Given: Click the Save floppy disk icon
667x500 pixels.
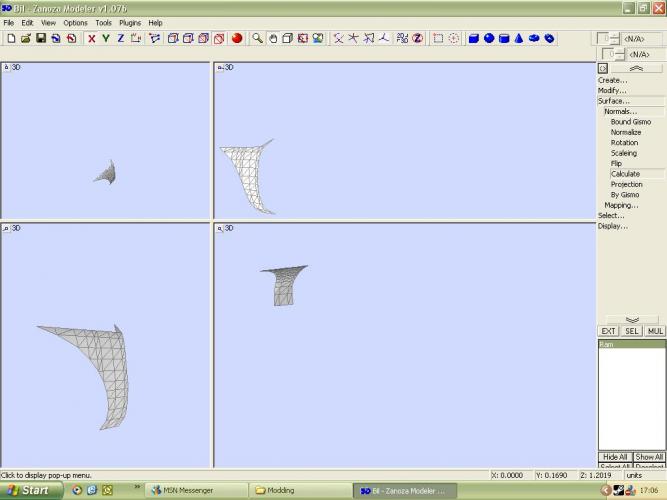Looking at the screenshot, I should (x=41, y=38).
